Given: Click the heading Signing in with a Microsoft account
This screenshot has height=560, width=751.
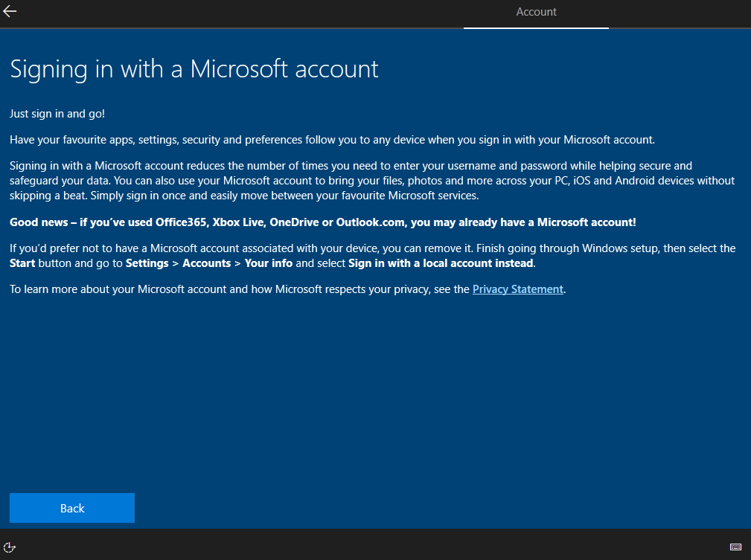Looking at the screenshot, I should 194,69.
